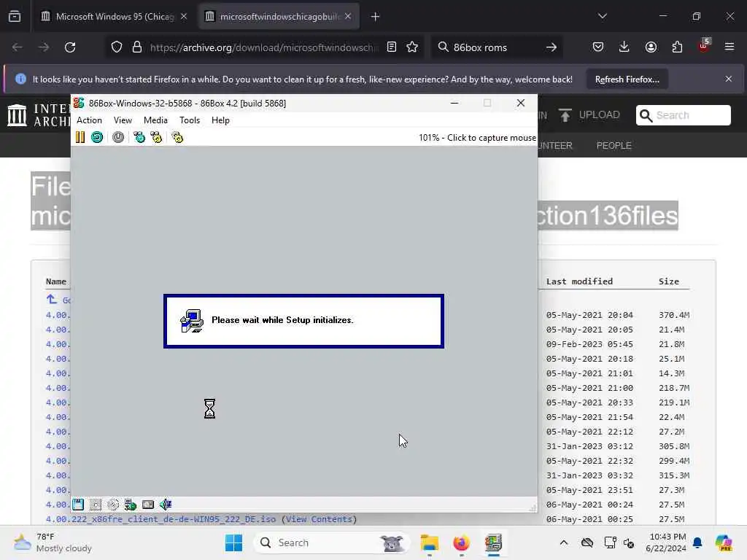The height and width of the screenshot is (560, 747).
Task: Click the CD-ROM drive status icon
Action: 113,505
